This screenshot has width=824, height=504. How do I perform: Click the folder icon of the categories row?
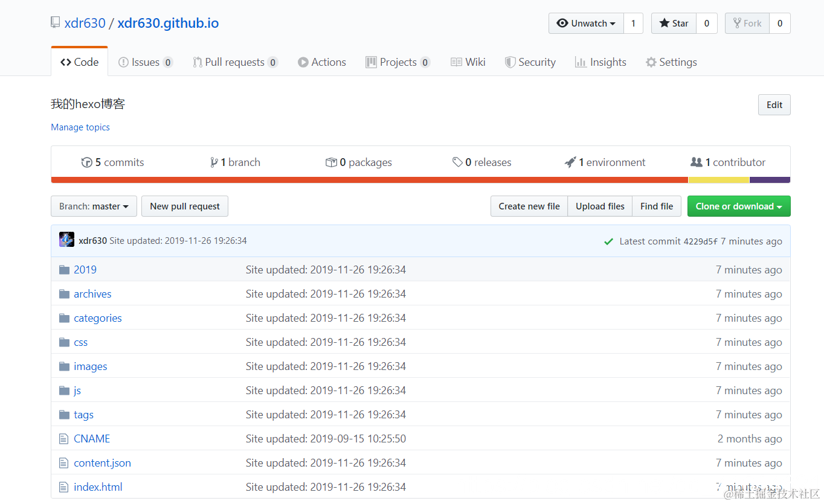tap(64, 318)
